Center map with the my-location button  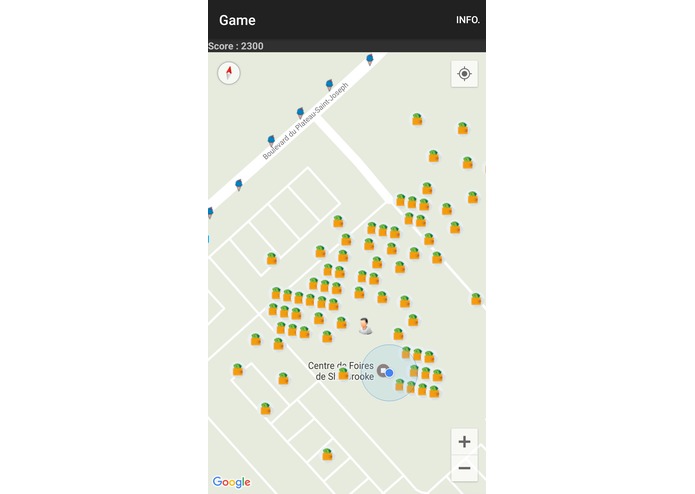(x=464, y=74)
